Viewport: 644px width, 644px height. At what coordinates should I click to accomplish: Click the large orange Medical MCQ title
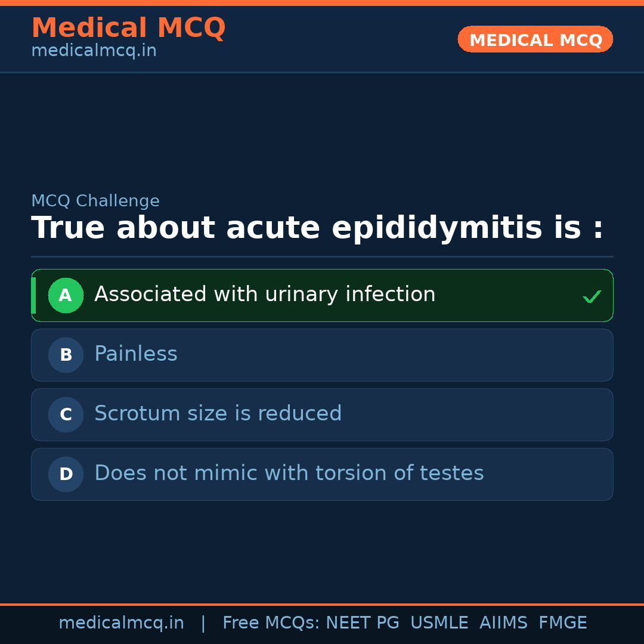tap(128, 28)
